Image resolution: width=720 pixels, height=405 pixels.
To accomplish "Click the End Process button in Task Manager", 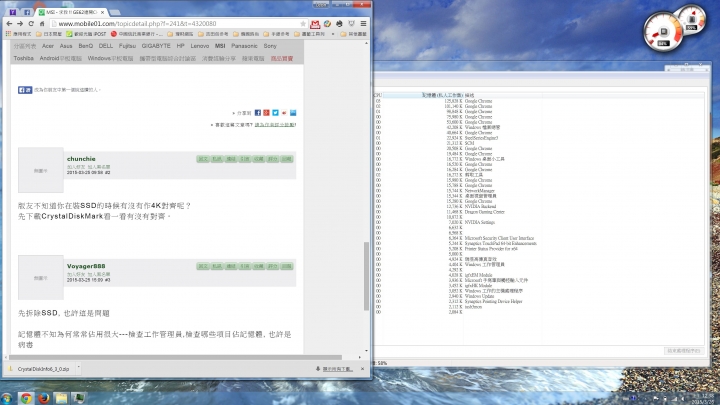I will (x=684, y=351).
